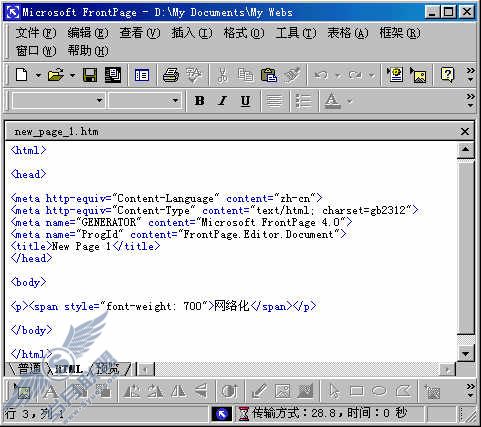Open the Font Color dropdown arrow
This screenshot has width=481, height=427.
coord(349,100)
